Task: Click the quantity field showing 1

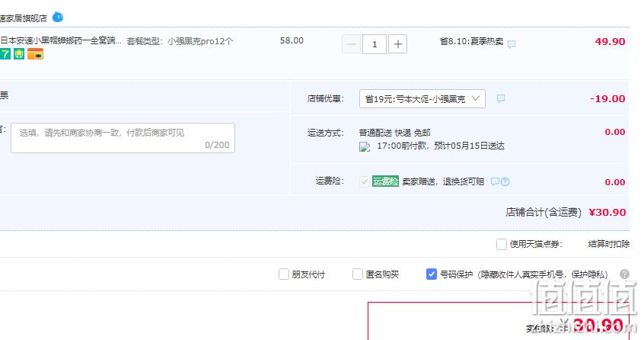Action: click(375, 44)
